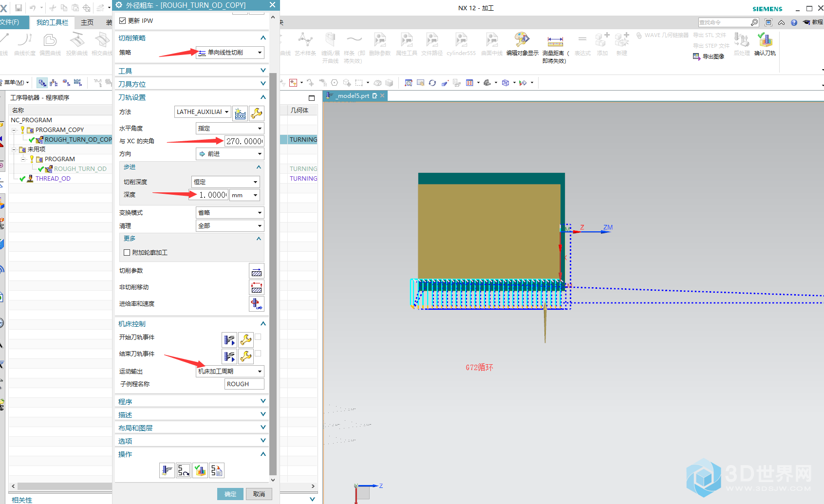Click the Replay tool path icon
The image size is (824, 504).
pos(184,470)
